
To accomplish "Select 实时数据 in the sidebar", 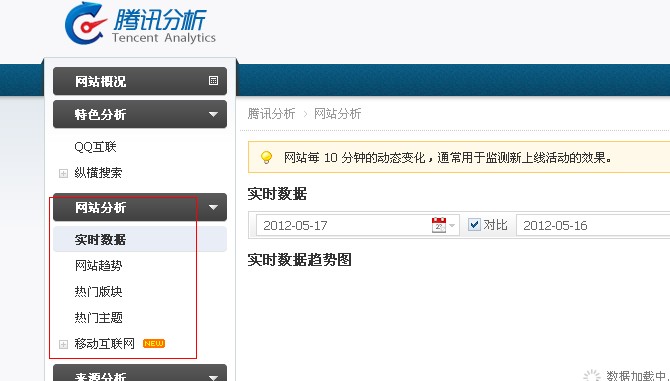I will (140, 239).
